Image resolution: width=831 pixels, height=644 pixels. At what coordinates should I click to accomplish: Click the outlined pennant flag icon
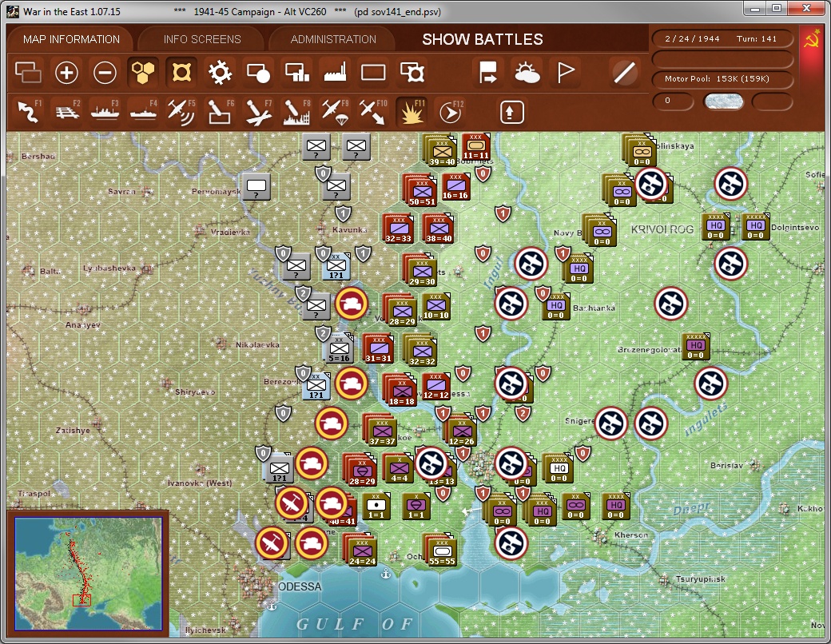(x=566, y=73)
